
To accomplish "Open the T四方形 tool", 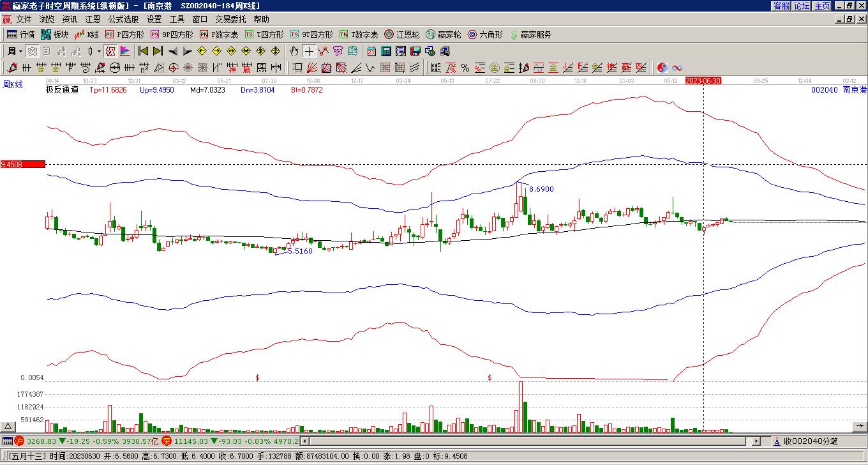I will [264, 34].
